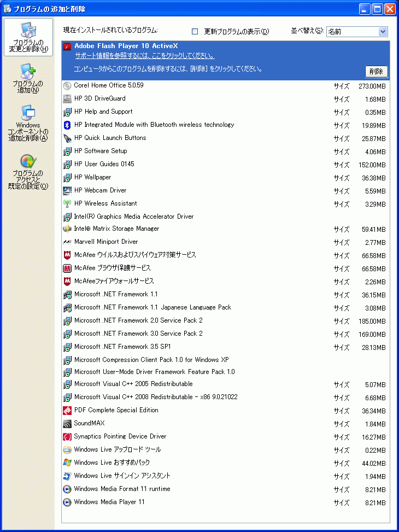Select Microsoft User-Mode Driver Framework Feature Pack
399x532 pixels.
coord(226,372)
